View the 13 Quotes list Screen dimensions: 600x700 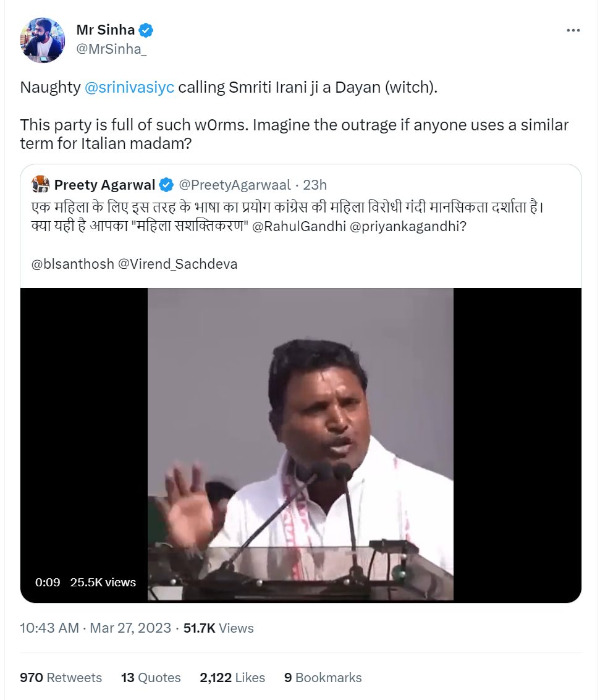[x=151, y=678]
